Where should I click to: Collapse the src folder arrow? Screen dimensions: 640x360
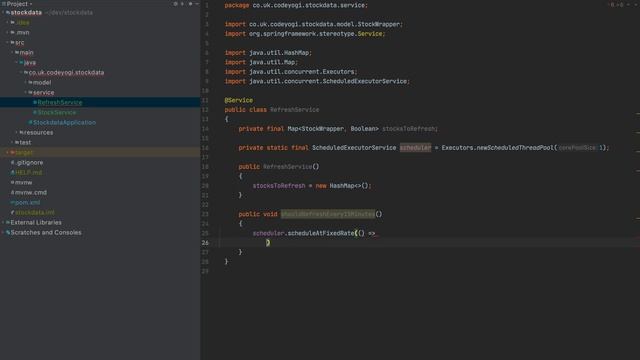(8, 42)
